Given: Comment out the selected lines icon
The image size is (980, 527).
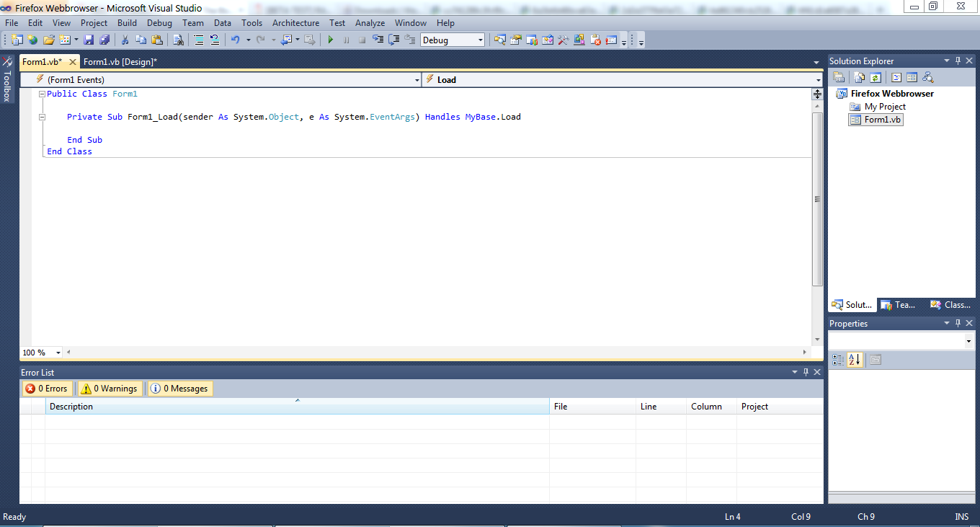Looking at the screenshot, I should tap(199, 40).
